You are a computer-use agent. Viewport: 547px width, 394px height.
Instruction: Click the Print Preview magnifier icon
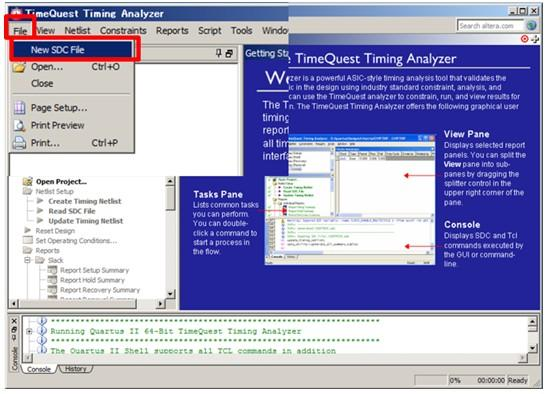click(20, 125)
